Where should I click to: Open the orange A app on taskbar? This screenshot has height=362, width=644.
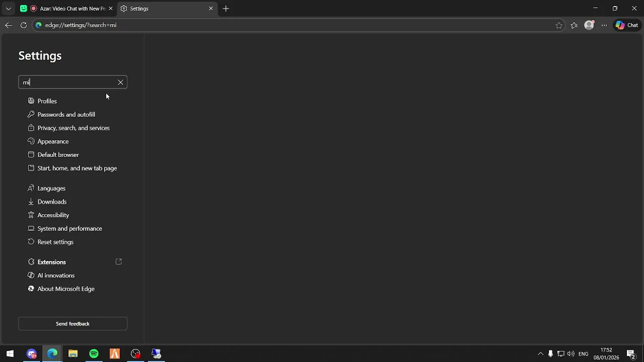pos(115,354)
